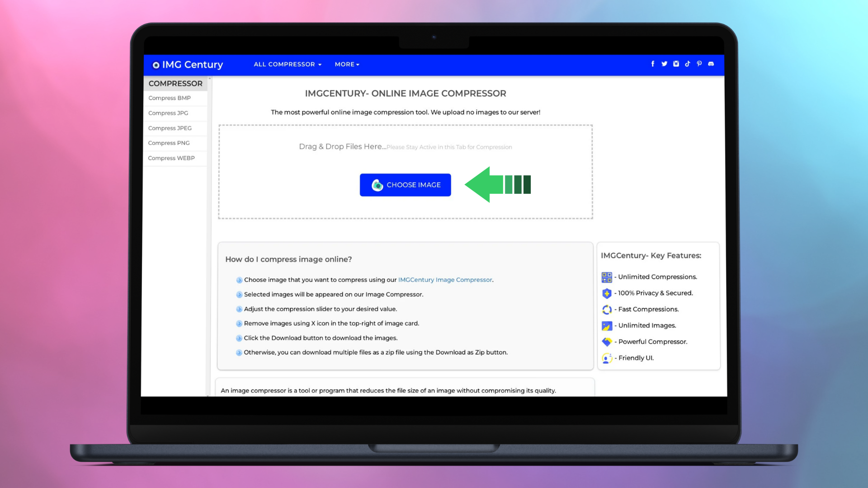Click the Pinterest social icon
This screenshot has height=488, width=868.
click(x=698, y=64)
